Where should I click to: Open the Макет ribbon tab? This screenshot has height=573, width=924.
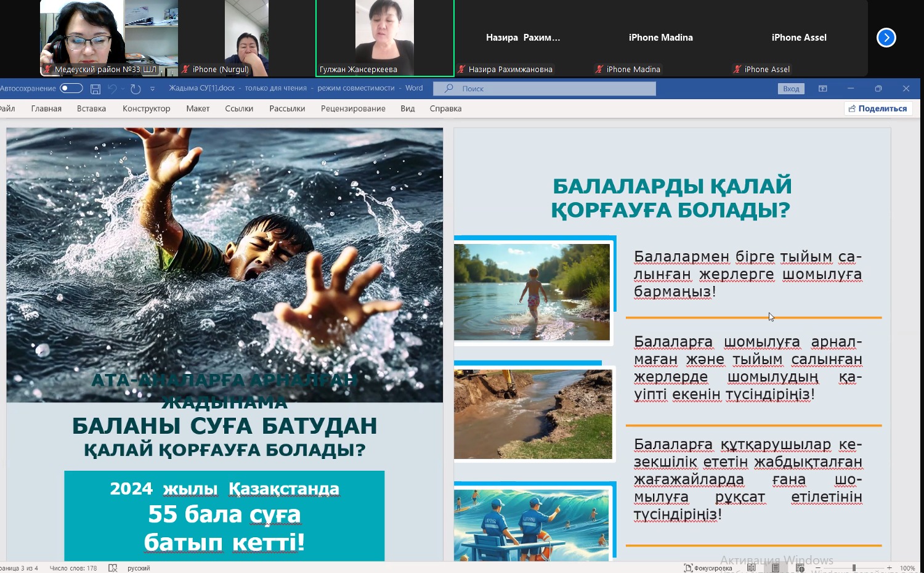pyautogui.click(x=198, y=108)
